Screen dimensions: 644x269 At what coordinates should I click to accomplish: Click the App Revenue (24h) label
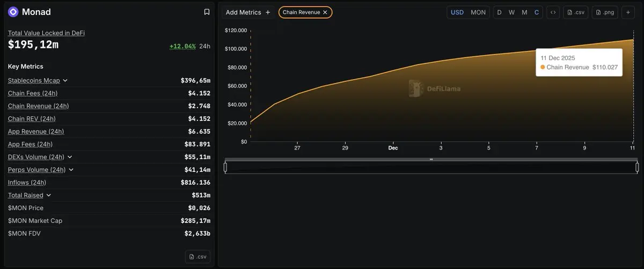pos(36,131)
